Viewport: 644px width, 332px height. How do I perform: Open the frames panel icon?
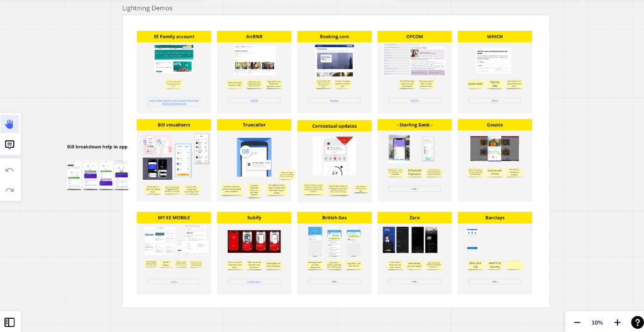point(10,322)
